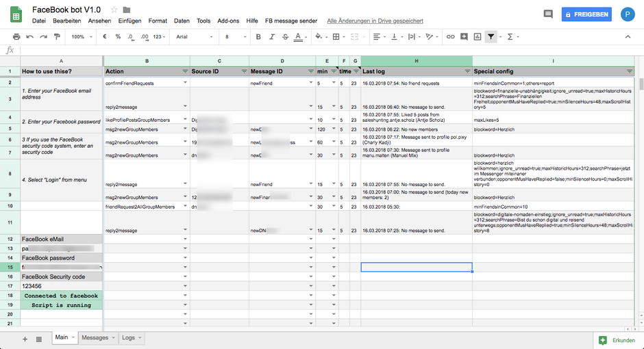Click the formula bar input field
Screen dimensions: 644x349
click(x=329, y=50)
